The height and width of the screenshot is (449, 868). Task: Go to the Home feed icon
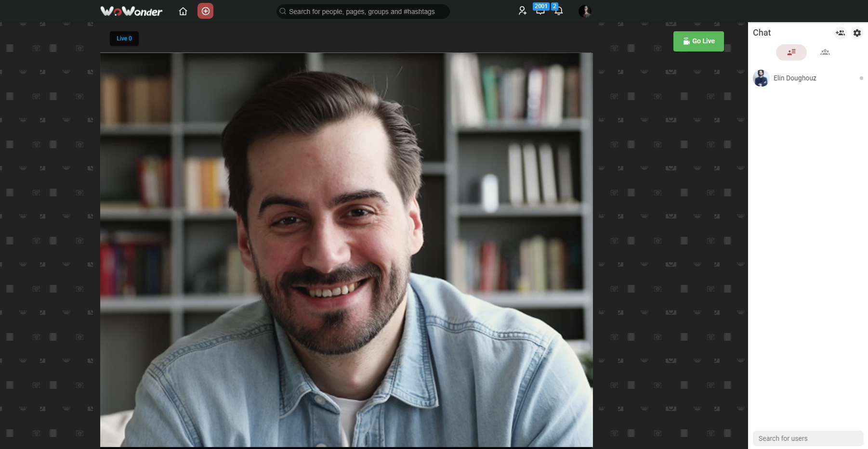(183, 12)
